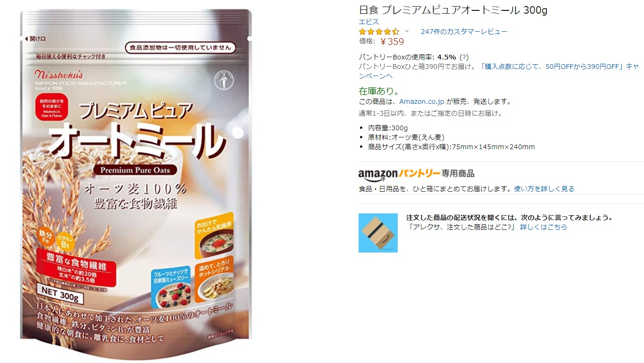Click the NET 300g label on package
644x363 pixels.
click(61, 295)
